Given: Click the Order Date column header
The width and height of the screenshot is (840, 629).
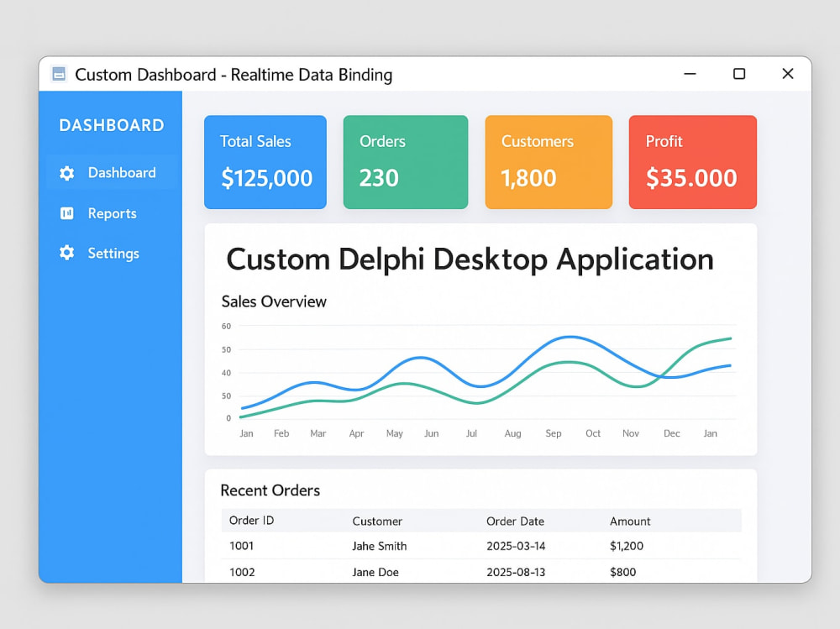Looking at the screenshot, I should pos(516,522).
